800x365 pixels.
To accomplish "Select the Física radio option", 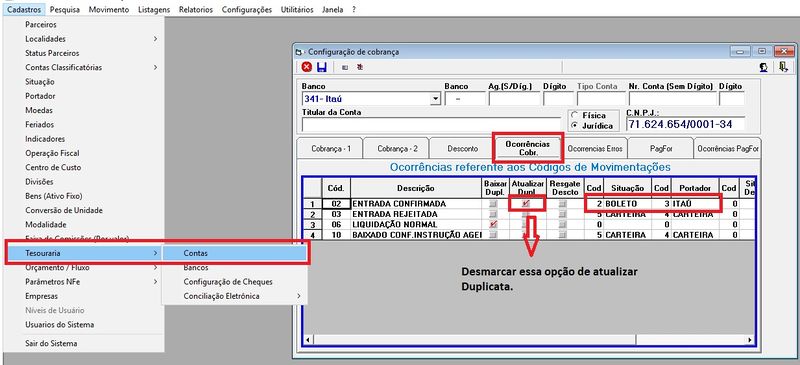I will point(574,115).
